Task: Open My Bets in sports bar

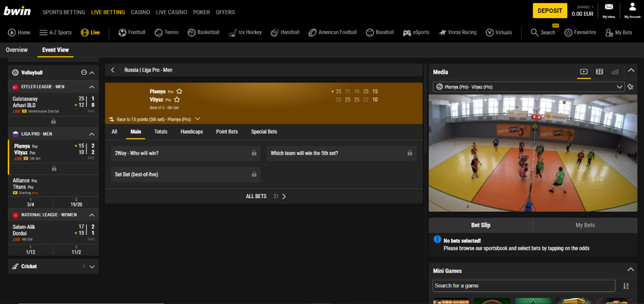Action: tap(618, 32)
